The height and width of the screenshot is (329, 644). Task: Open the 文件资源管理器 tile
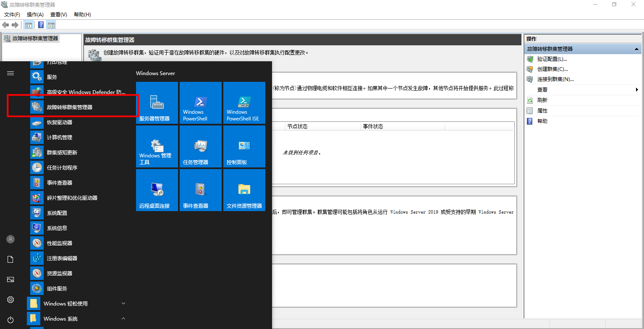[244, 190]
